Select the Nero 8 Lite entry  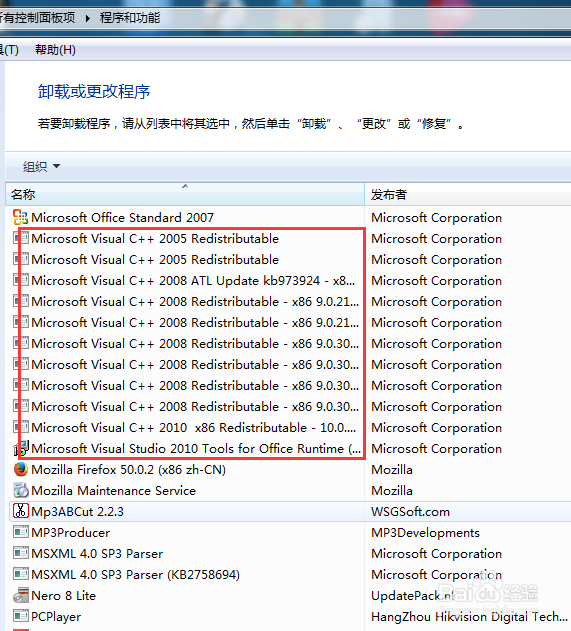(64, 596)
